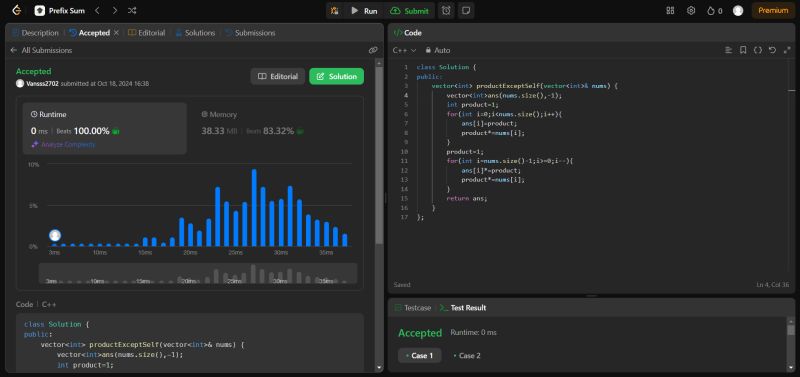Switch to the Editorial tab
The width and height of the screenshot is (800, 377).
click(146, 33)
